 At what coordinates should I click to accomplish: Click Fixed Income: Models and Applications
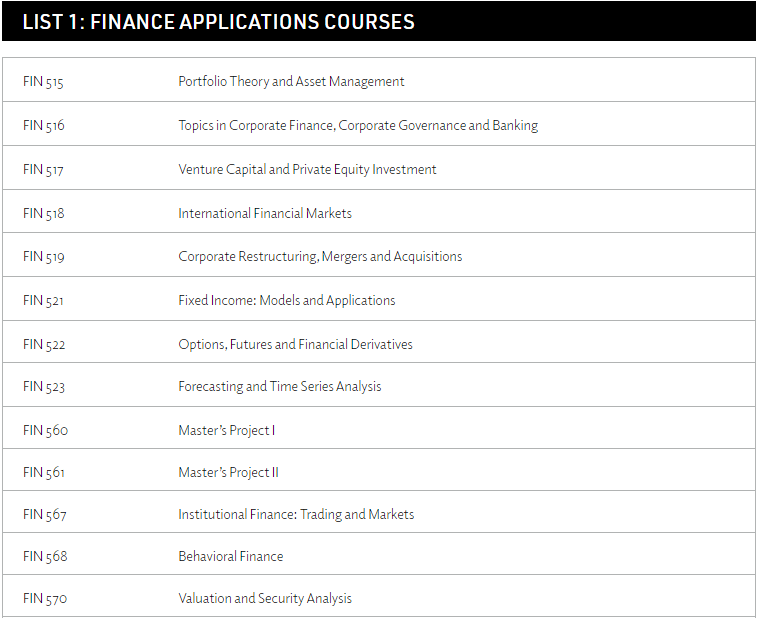pyautogui.click(x=287, y=301)
